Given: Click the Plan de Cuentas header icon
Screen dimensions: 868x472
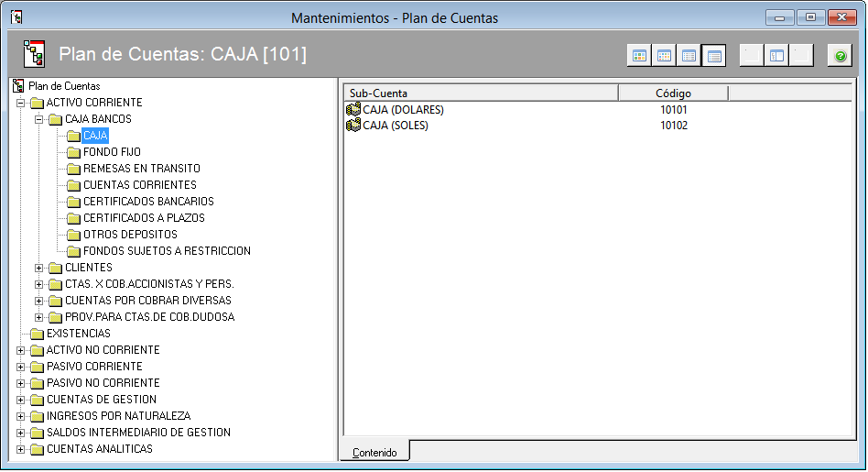Looking at the screenshot, I should [34, 54].
